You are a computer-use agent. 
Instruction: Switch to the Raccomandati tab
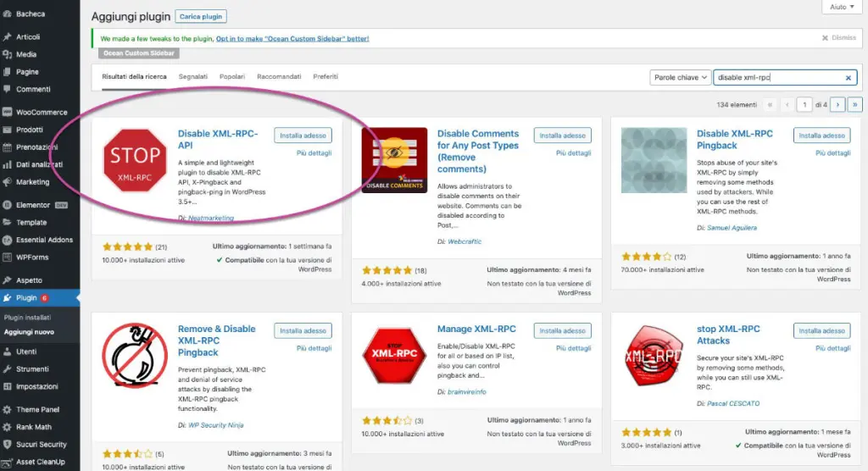click(x=279, y=77)
